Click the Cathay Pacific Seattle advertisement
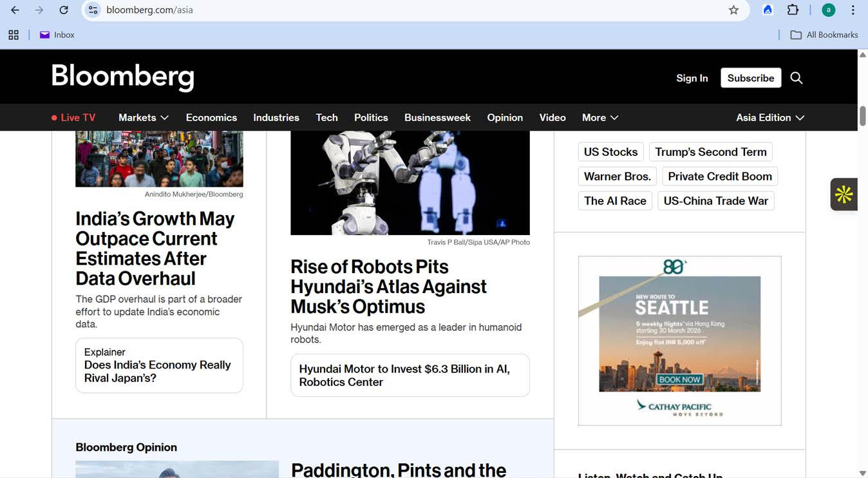The width and height of the screenshot is (868, 478). click(679, 341)
